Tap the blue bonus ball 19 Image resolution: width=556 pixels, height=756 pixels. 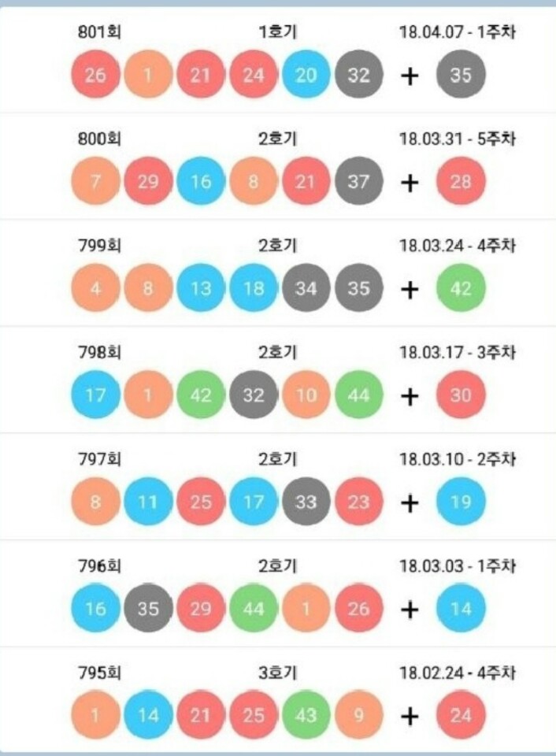[461, 502]
